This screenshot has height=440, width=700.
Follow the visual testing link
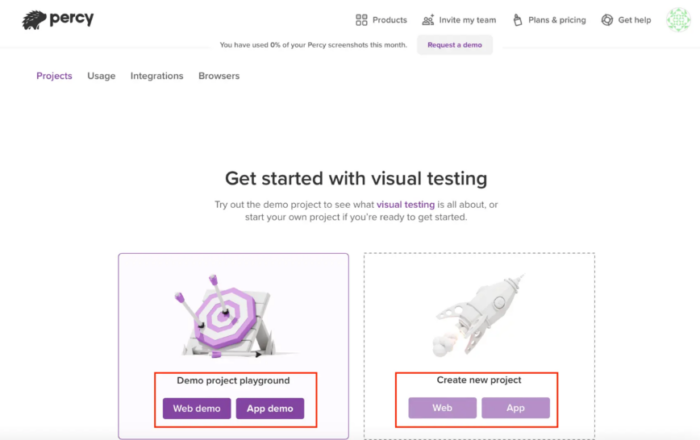pyautogui.click(x=405, y=204)
